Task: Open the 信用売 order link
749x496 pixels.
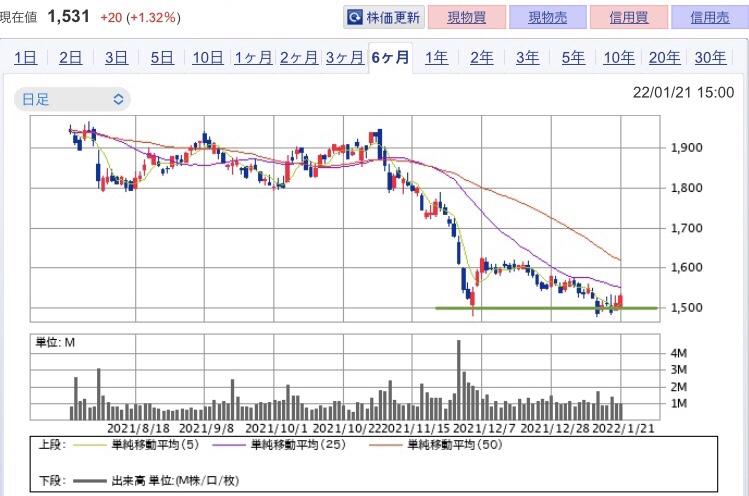Action: point(710,18)
